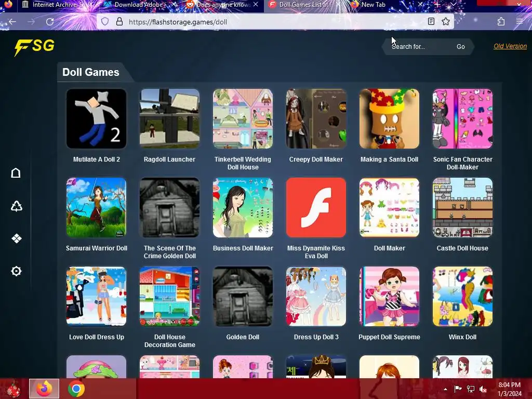Screen dimensions: 532x399
Task: Click the tracking protection shield icon
Action: 105,22
